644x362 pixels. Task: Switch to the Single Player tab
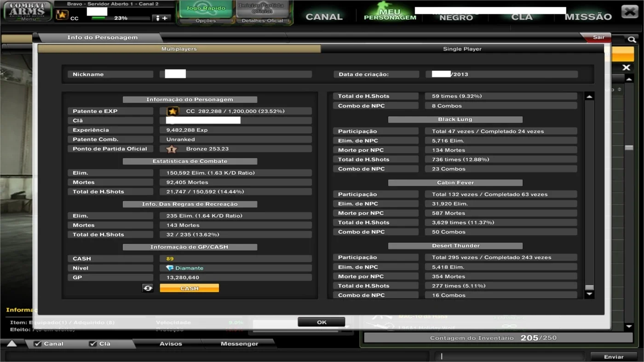(x=462, y=49)
